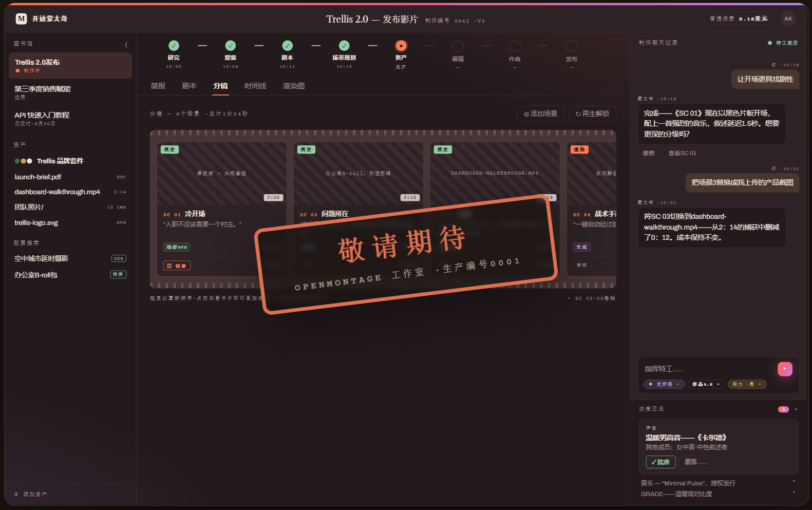Open the 时间线 tab

255,86
